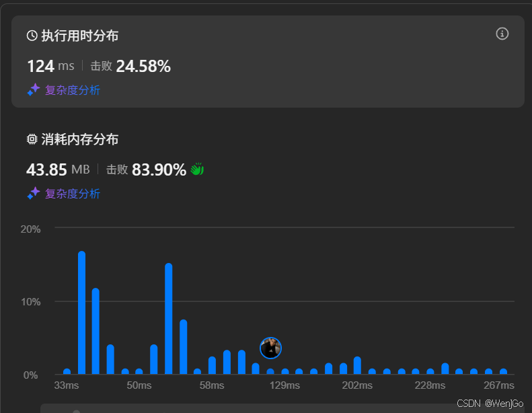Image resolution: width=532 pixels, height=413 pixels.
Task: Select the 执行用时分布 heading
Action: 80,36
